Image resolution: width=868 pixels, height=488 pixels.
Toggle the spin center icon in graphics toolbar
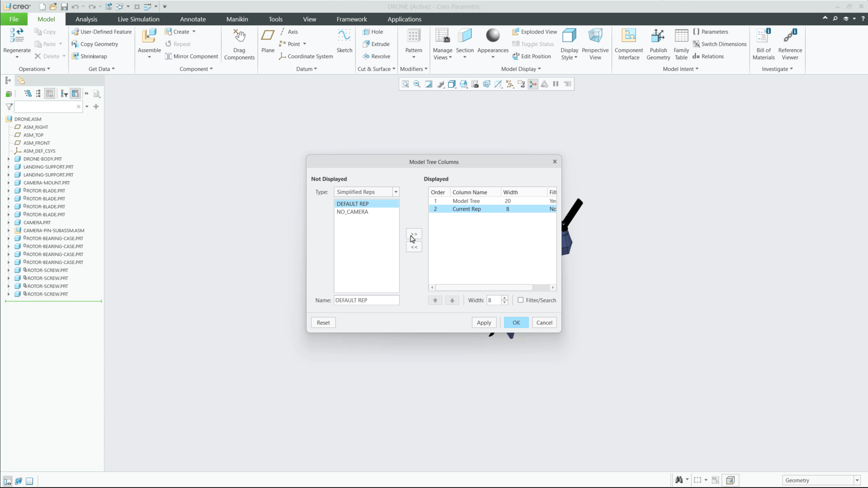click(533, 84)
